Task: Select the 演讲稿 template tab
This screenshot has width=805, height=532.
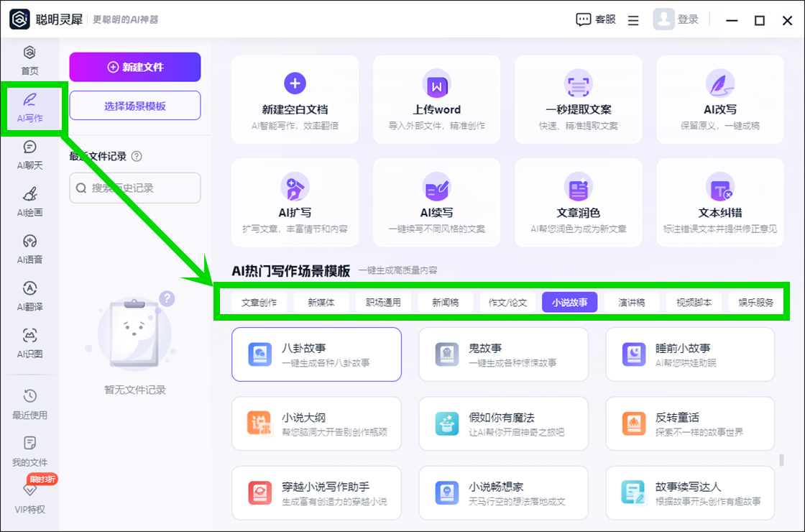Action: click(x=632, y=303)
